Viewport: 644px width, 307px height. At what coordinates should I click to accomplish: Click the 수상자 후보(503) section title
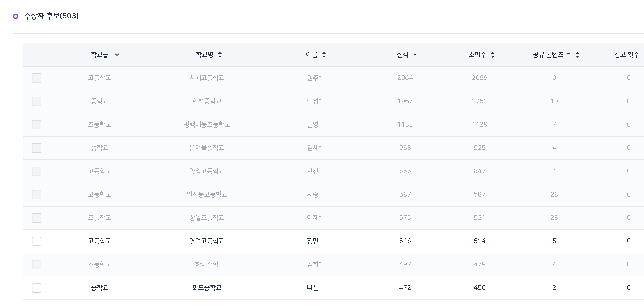pos(51,16)
